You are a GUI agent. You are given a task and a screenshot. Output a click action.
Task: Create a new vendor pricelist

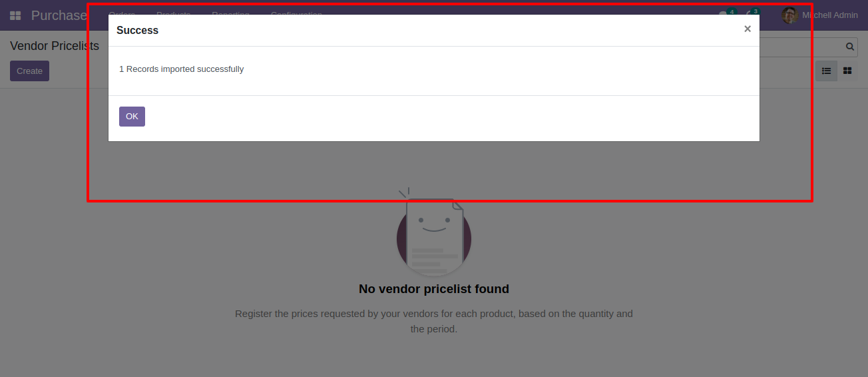tap(29, 71)
